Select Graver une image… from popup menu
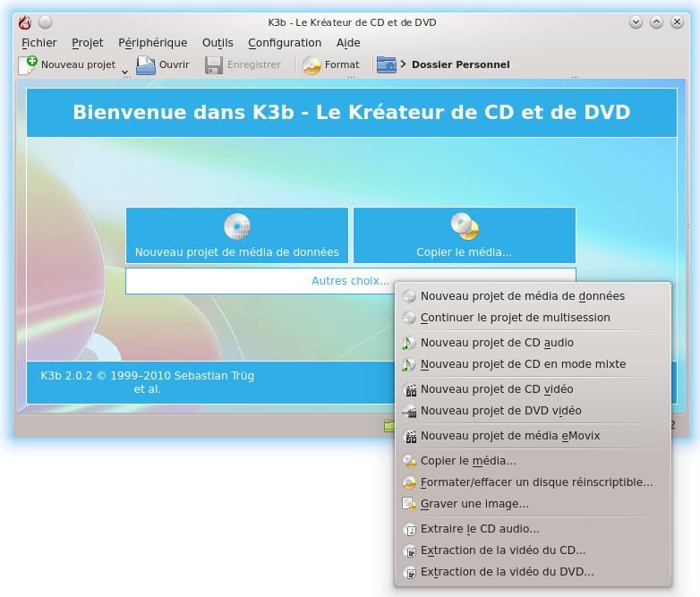 point(474,504)
